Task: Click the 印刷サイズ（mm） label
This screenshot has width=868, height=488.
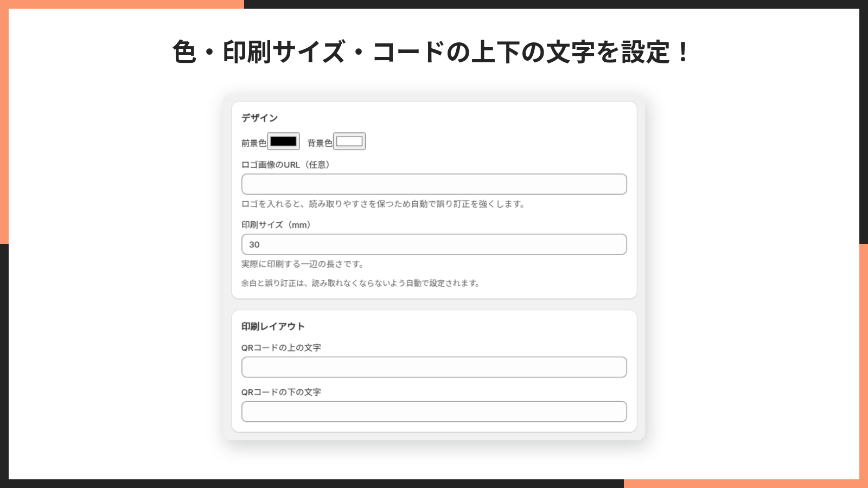Action: [276, 225]
